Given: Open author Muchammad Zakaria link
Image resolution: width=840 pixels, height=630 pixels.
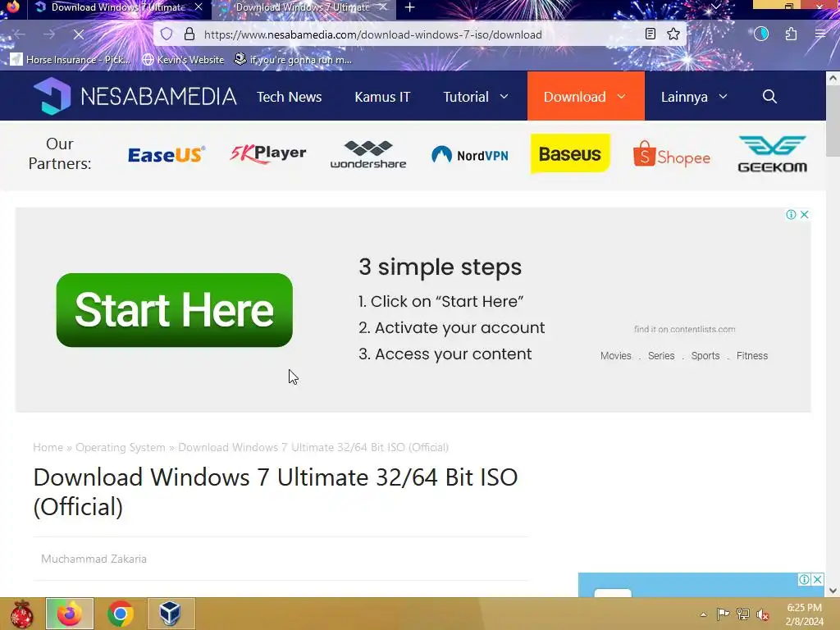Looking at the screenshot, I should point(94,559).
